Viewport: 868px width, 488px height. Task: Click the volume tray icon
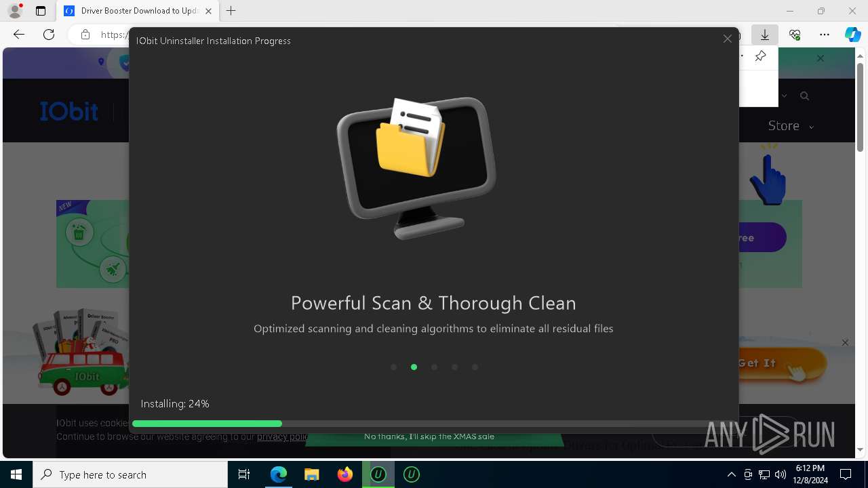780,474
